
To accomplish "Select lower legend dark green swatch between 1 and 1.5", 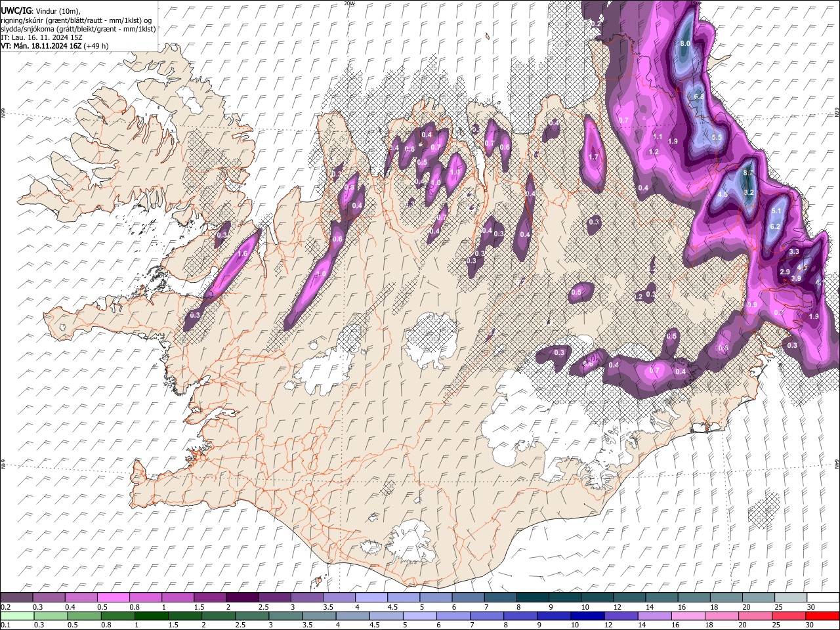I will tap(151, 616).
